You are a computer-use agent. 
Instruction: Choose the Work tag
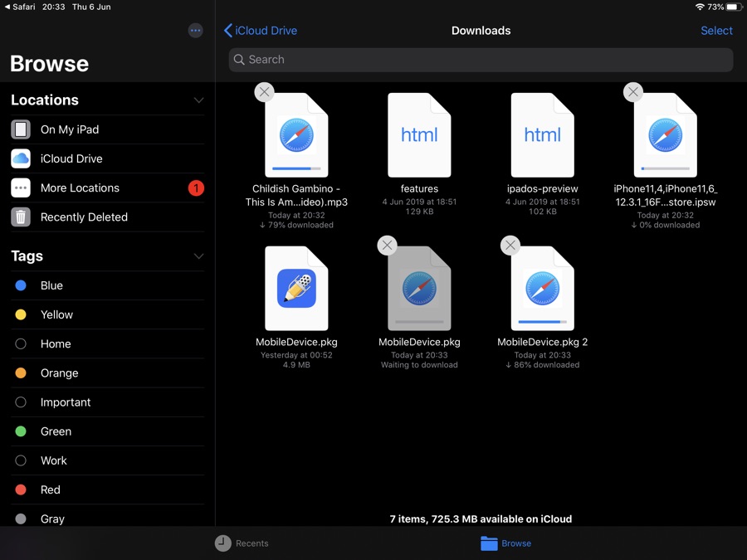coord(108,460)
